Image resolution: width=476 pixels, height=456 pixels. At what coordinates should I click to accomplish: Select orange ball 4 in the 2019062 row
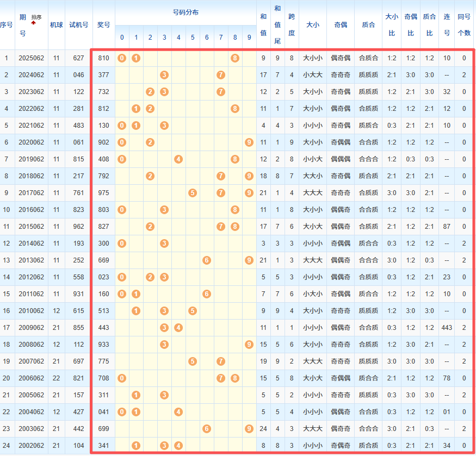pos(178,159)
